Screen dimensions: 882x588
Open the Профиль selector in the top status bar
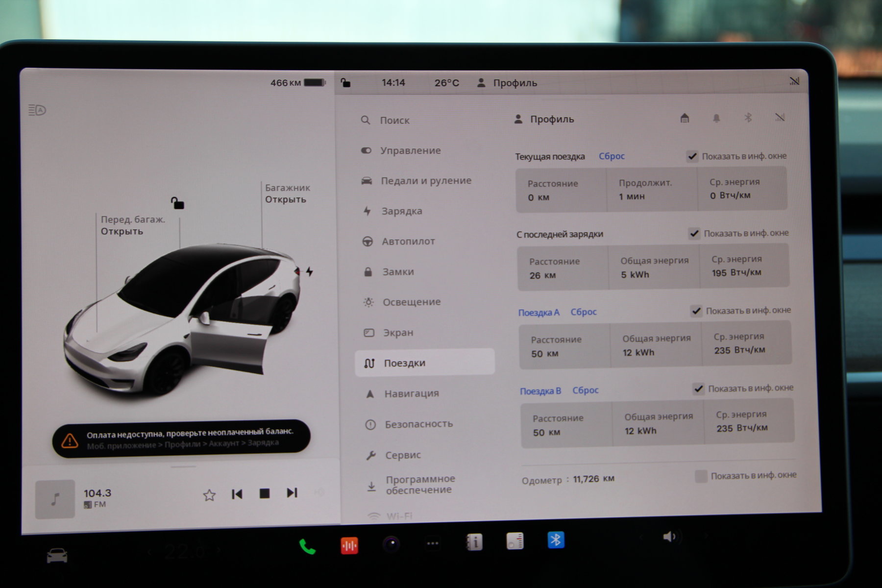pyautogui.click(x=507, y=83)
